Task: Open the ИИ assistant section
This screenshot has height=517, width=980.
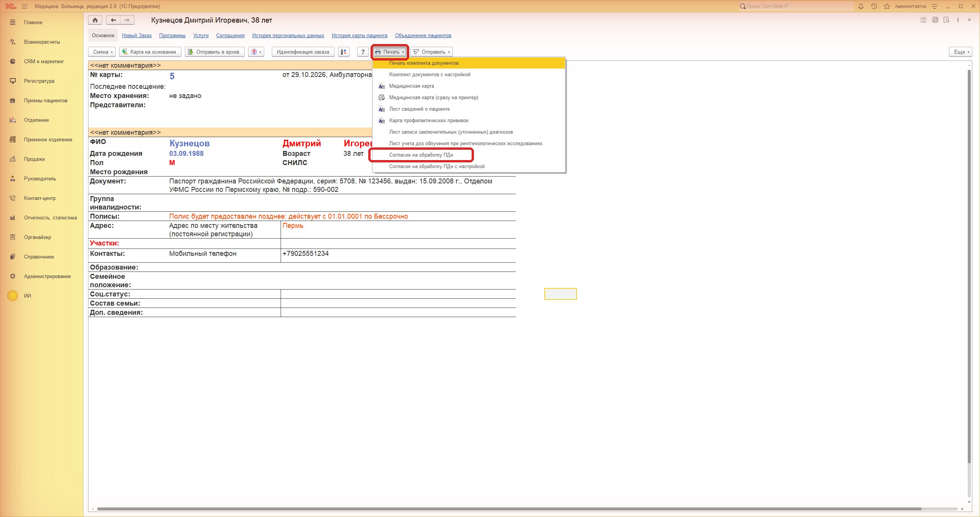Action: click(x=42, y=296)
